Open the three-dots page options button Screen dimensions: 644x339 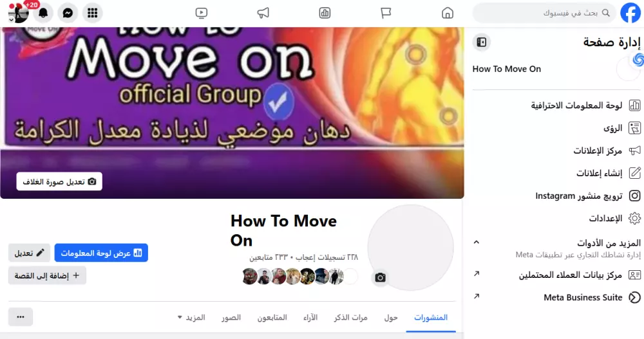tap(21, 317)
